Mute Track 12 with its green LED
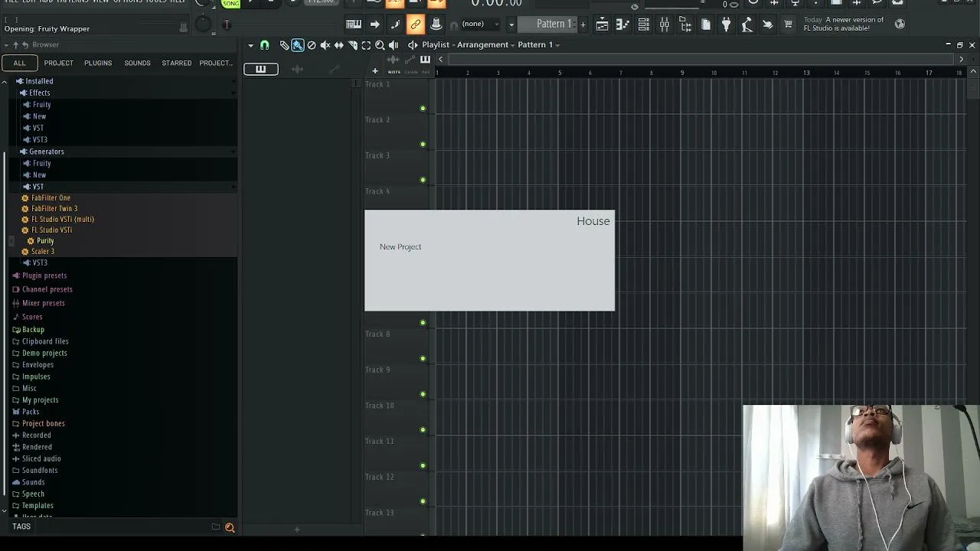This screenshot has width=980, height=551. coord(423,501)
